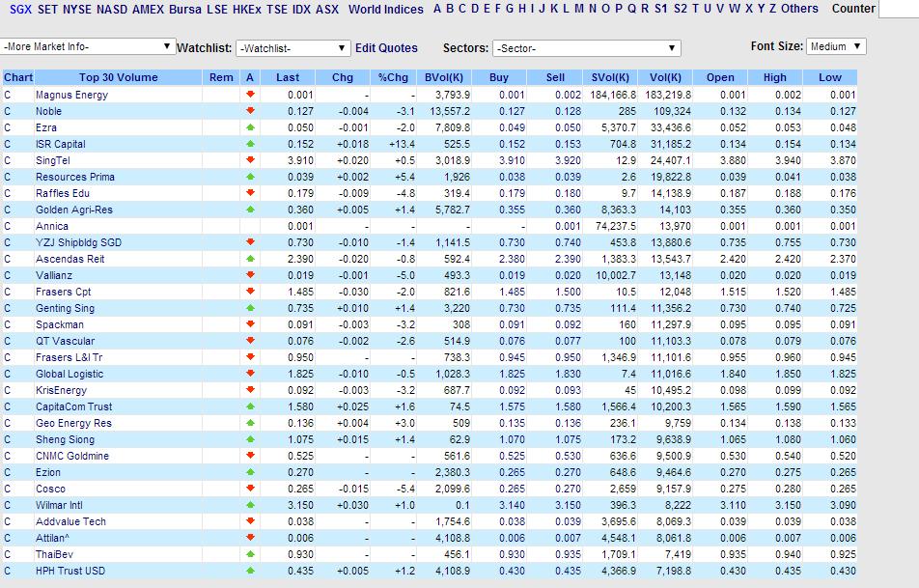This screenshot has height=588, width=919.
Task: Open the Annica stock name
Action: [51, 226]
